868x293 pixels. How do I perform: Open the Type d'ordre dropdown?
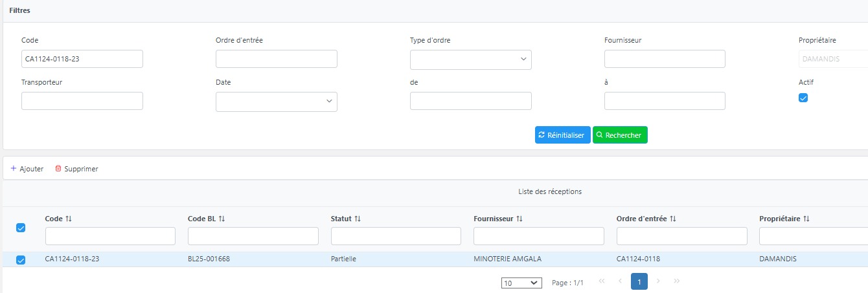tap(471, 60)
